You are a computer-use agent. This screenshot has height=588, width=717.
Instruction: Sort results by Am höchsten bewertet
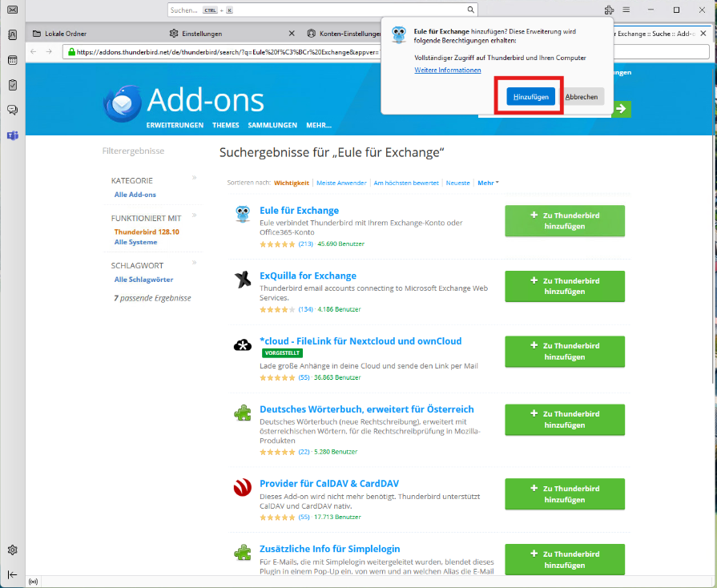pos(406,183)
